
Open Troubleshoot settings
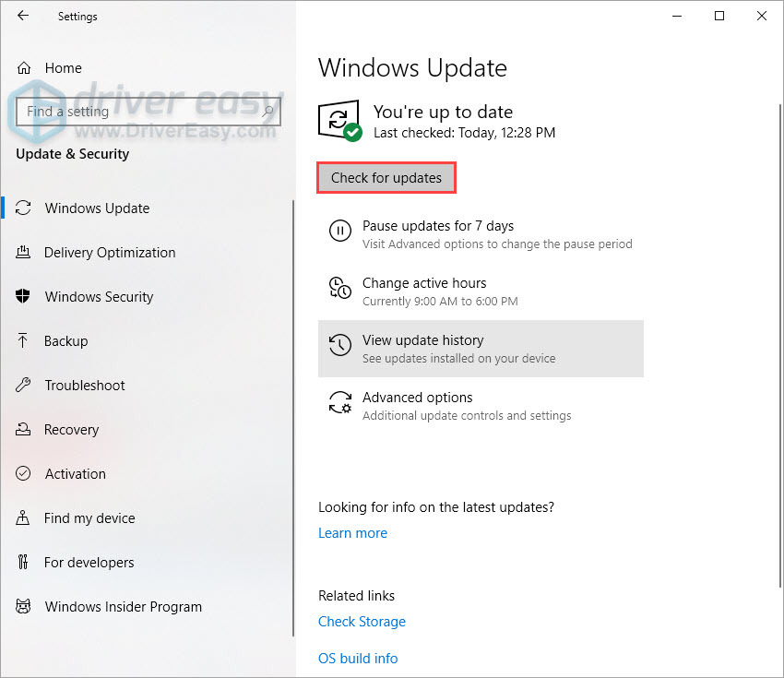(147, 385)
